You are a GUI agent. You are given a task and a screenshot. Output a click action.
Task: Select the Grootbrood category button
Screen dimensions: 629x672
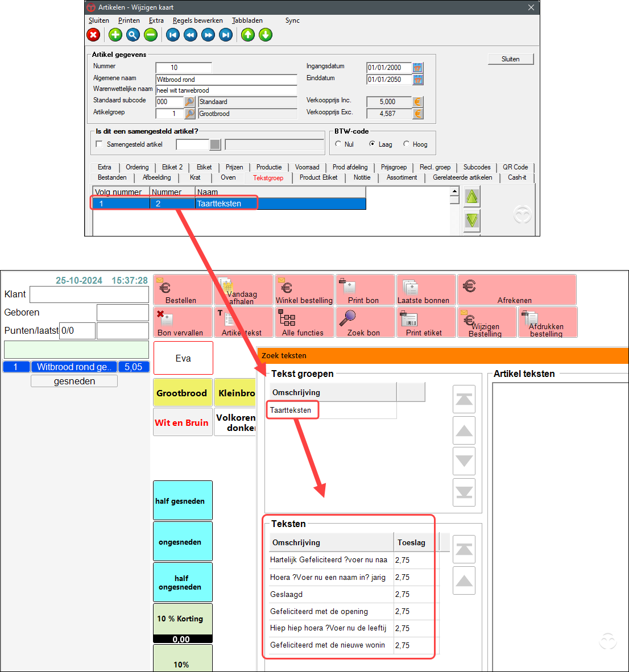pyautogui.click(x=183, y=393)
